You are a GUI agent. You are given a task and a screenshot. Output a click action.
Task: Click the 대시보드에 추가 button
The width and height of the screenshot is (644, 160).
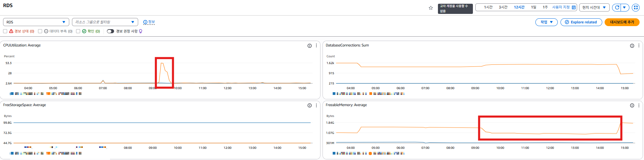[x=622, y=22]
